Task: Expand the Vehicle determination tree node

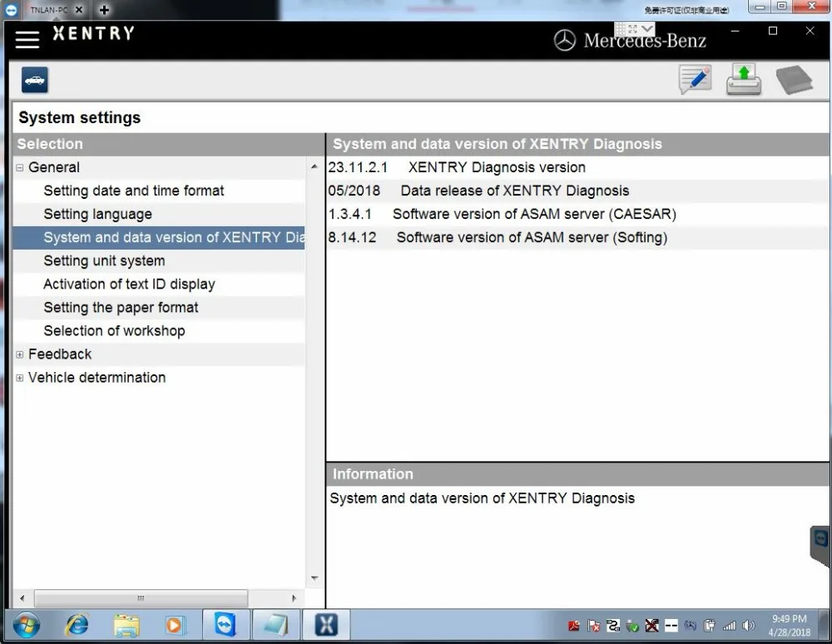Action: [20, 378]
